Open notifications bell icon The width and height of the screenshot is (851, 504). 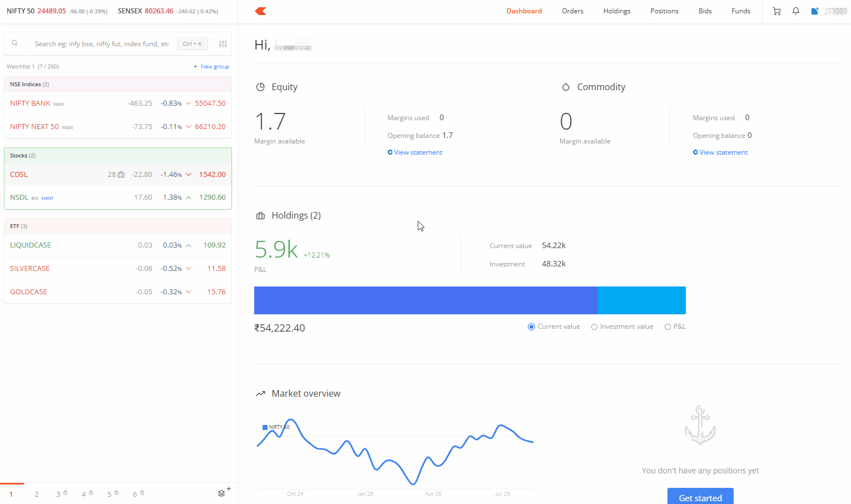click(x=796, y=11)
